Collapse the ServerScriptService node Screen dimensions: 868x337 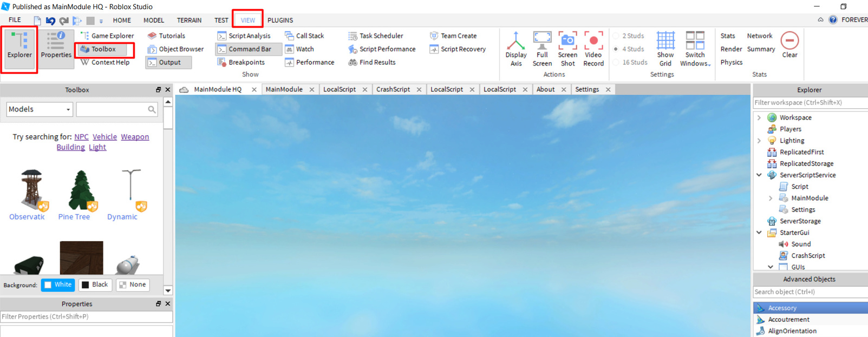pos(759,175)
